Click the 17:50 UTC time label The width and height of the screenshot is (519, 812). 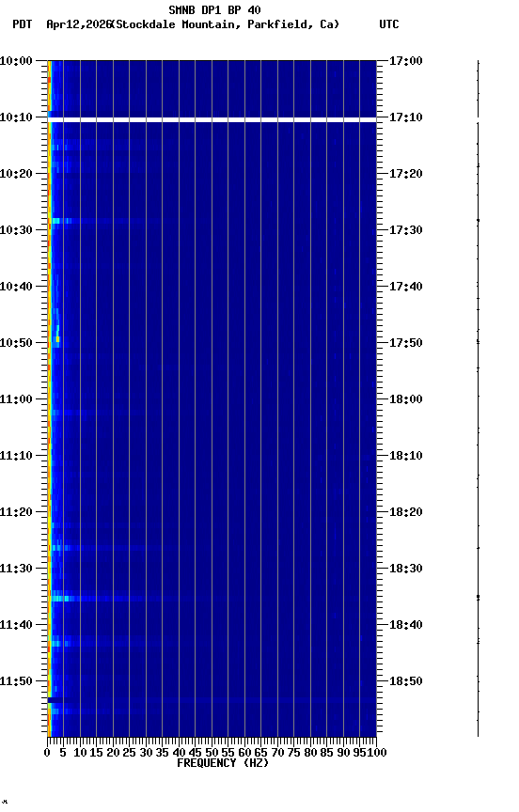click(405, 343)
